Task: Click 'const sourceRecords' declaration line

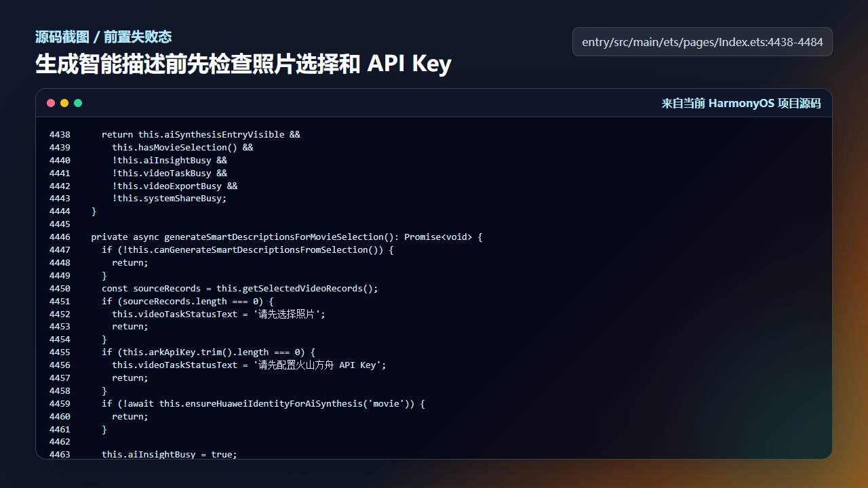Action: [x=240, y=288]
